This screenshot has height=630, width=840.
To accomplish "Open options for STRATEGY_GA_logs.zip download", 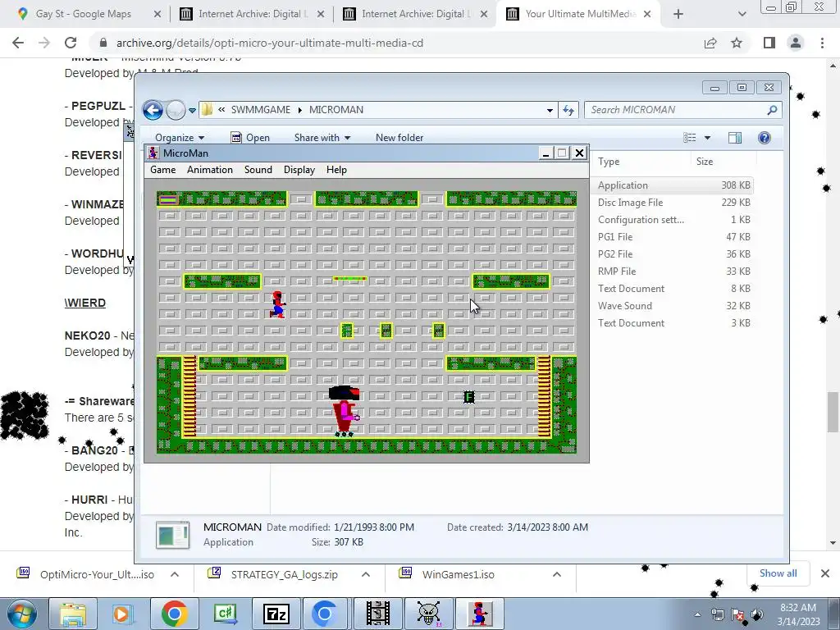I will tap(366, 575).
